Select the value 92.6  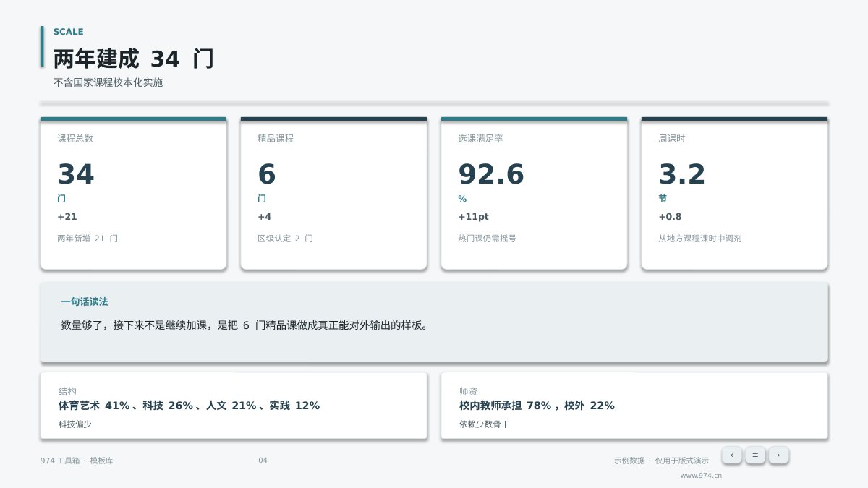click(491, 174)
